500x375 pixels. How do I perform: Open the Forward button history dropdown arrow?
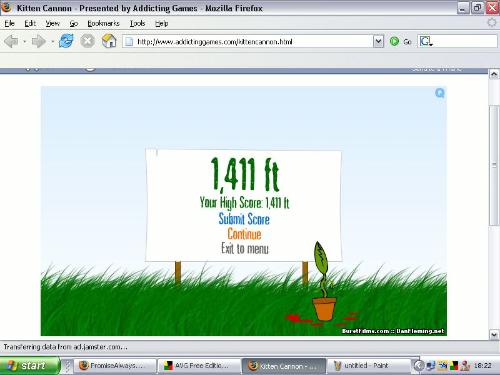52,42
